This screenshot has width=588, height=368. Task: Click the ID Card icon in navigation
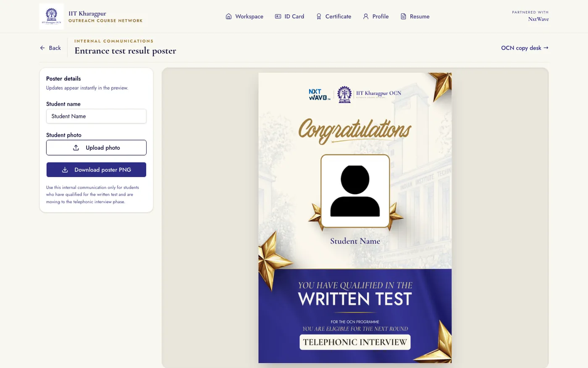278,16
